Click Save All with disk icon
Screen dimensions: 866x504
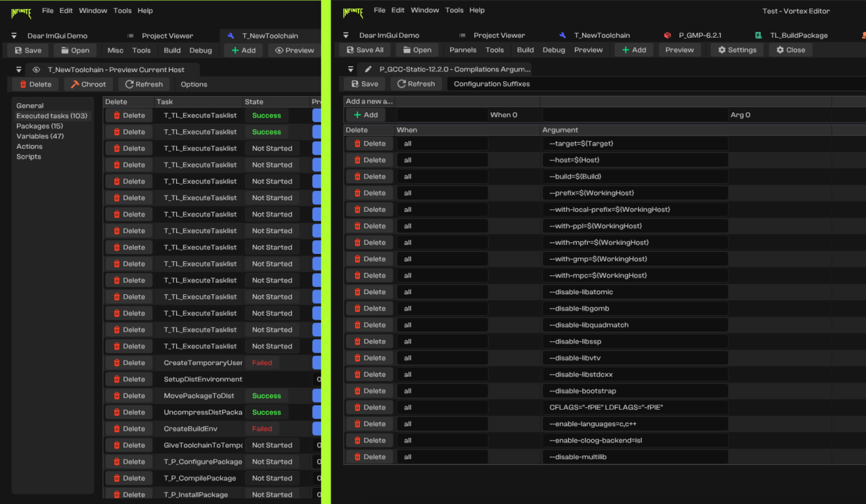coord(364,50)
